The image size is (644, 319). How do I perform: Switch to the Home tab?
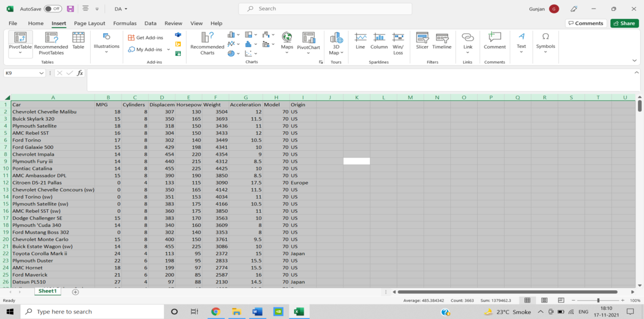[36, 23]
